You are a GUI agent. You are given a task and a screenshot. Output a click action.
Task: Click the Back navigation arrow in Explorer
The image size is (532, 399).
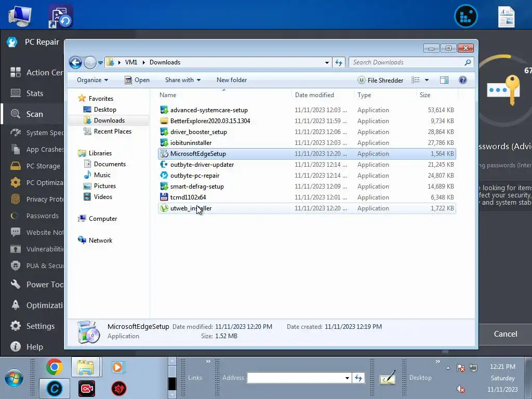pyautogui.click(x=75, y=62)
